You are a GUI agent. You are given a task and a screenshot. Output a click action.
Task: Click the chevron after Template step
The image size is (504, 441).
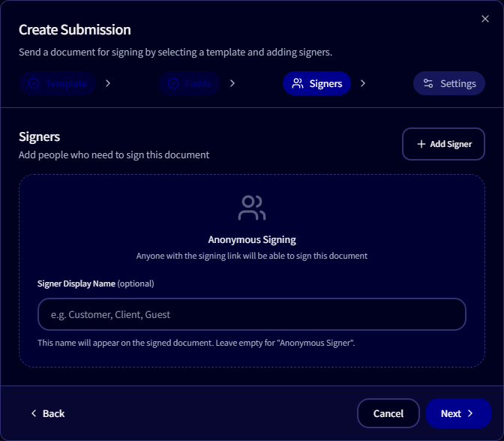point(108,83)
